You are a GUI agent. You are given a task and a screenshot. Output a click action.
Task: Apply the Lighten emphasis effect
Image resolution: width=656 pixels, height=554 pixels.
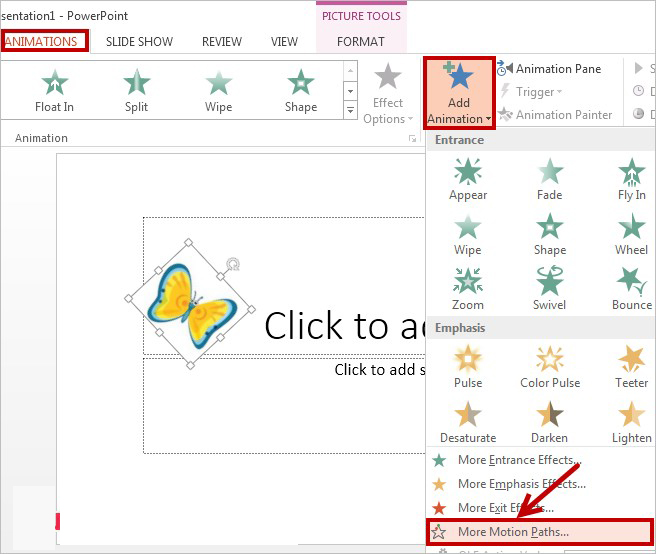tap(632, 422)
